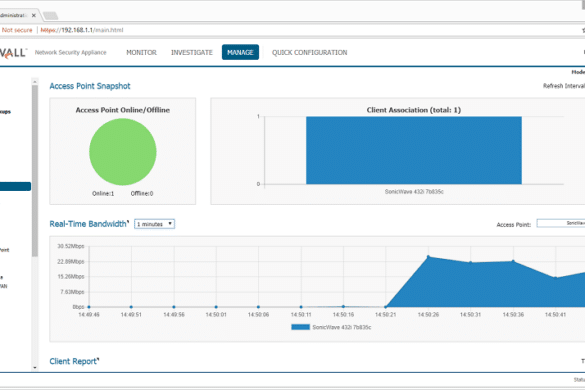Click the Client Association blue bar

(x=414, y=150)
